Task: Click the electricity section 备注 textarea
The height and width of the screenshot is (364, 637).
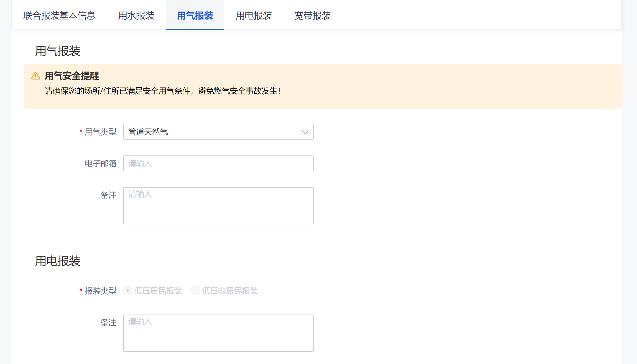Action: tap(218, 333)
